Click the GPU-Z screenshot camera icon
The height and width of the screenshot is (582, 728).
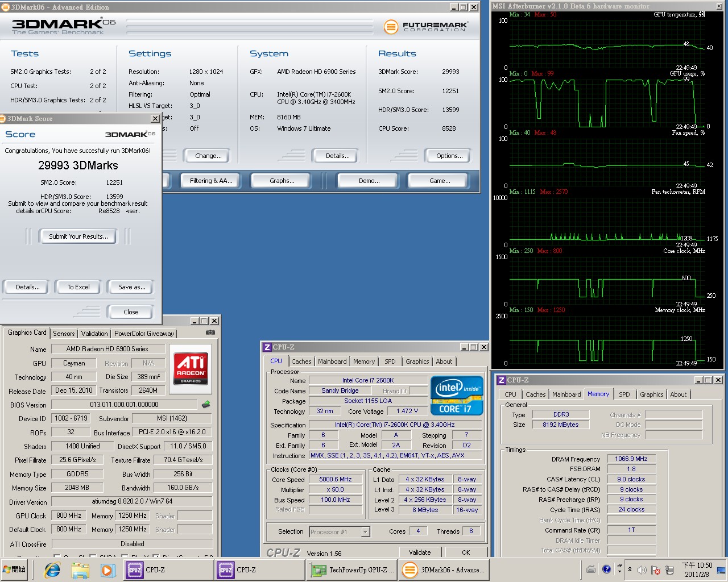click(x=210, y=332)
